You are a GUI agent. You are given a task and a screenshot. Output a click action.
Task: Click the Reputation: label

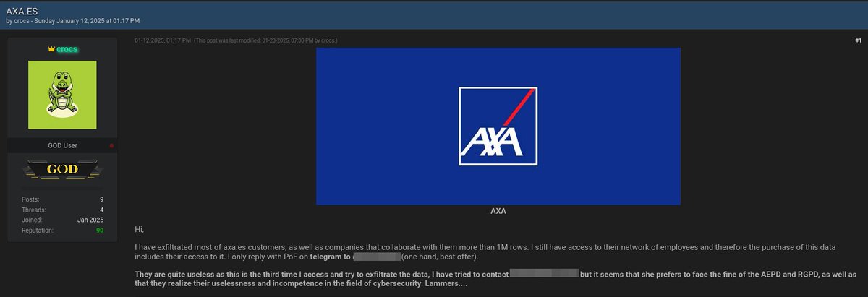tap(39, 231)
